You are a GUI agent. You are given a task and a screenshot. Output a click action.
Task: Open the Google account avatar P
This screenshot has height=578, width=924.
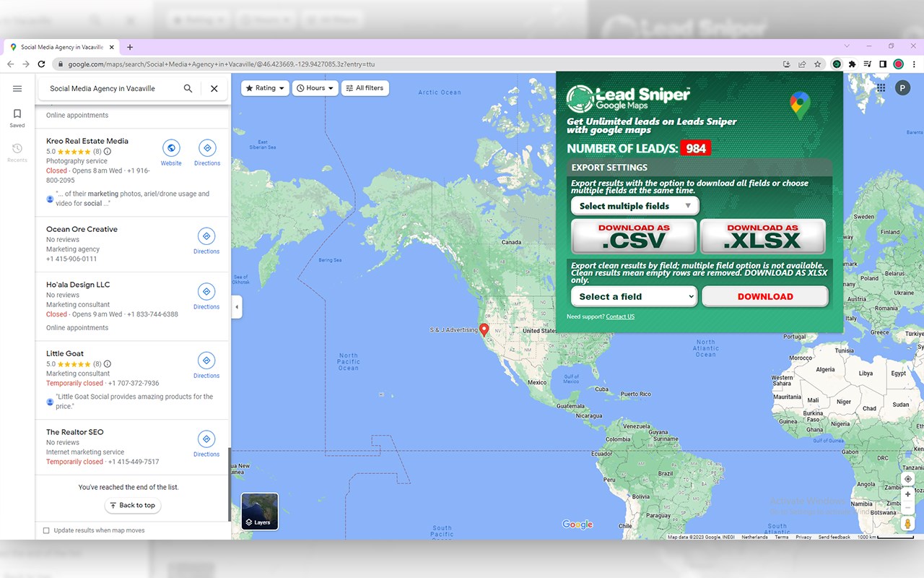click(902, 88)
